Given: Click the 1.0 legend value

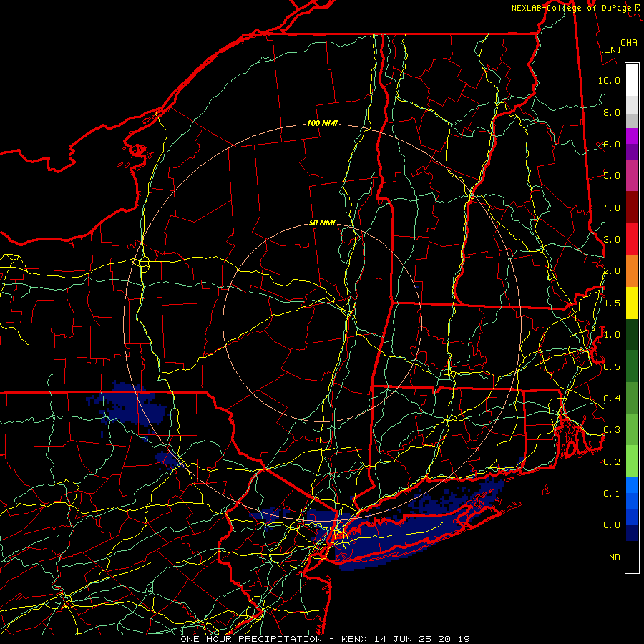Looking at the screenshot, I should point(612,335).
